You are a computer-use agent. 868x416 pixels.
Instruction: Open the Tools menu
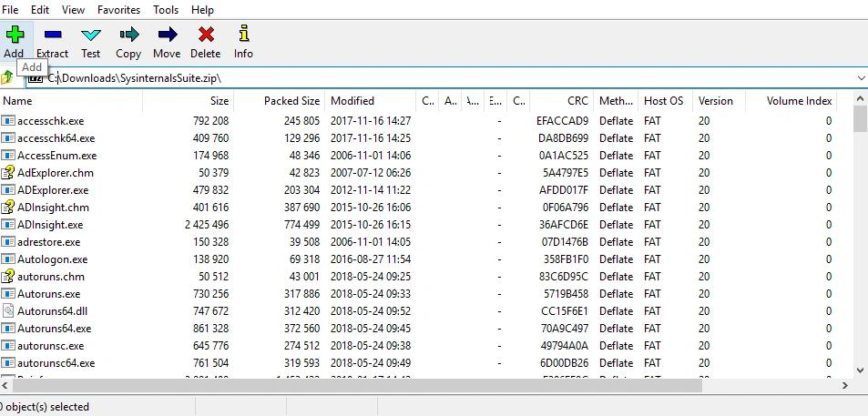pos(166,10)
